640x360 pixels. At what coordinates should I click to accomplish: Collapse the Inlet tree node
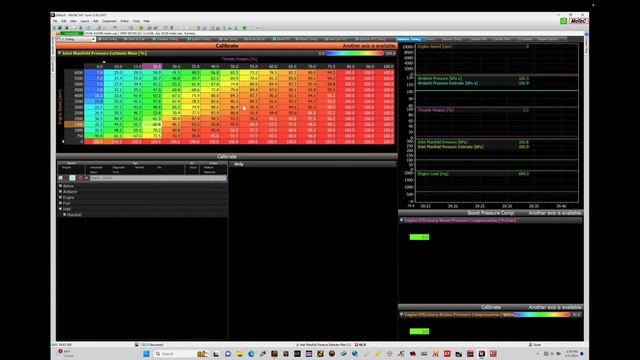tap(60, 209)
